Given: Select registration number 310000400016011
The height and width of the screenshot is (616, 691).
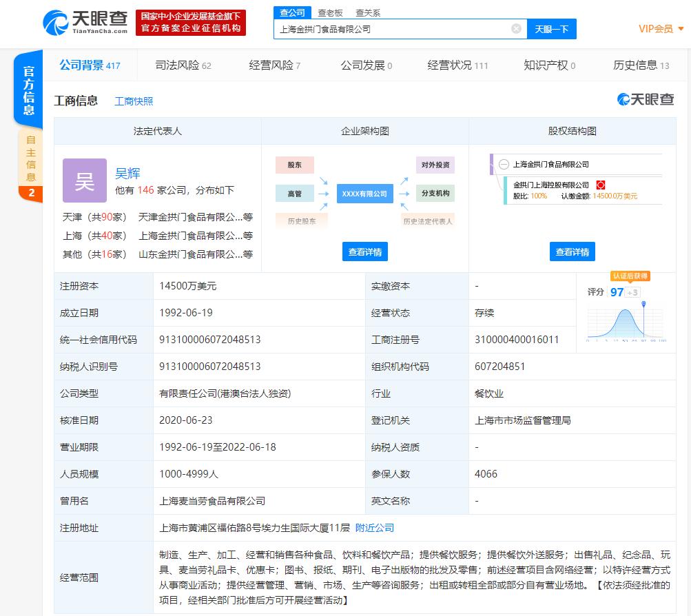Looking at the screenshot, I should tap(517, 340).
